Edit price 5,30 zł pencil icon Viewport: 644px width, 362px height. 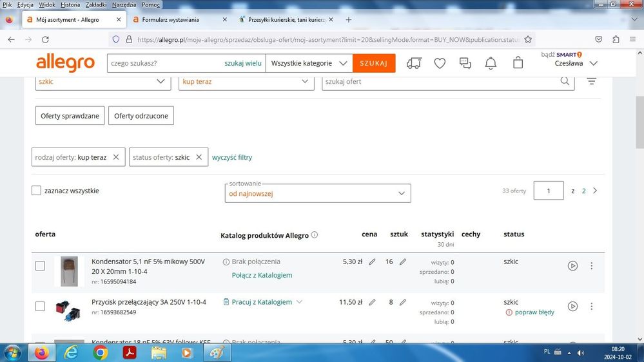(372, 262)
